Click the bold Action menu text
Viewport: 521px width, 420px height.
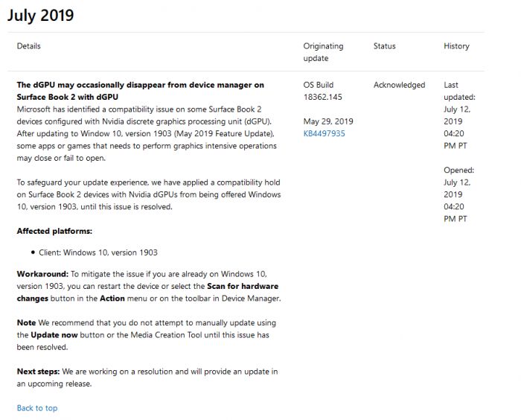112,299
